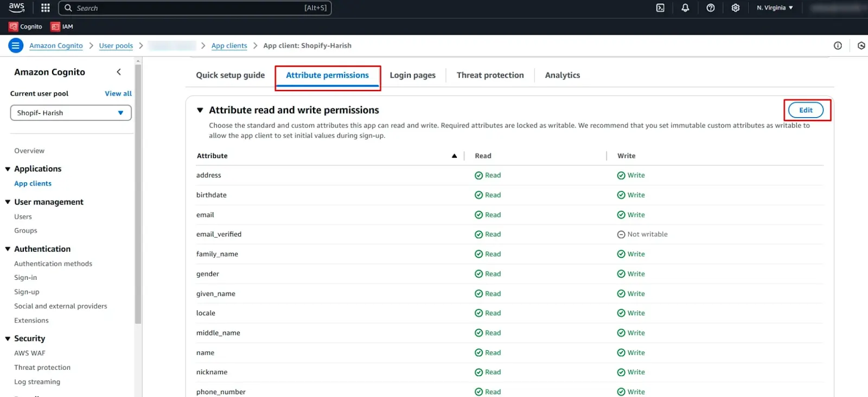
Task: Click the Read check icon for middle_name
Action: click(x=478, y=333)
